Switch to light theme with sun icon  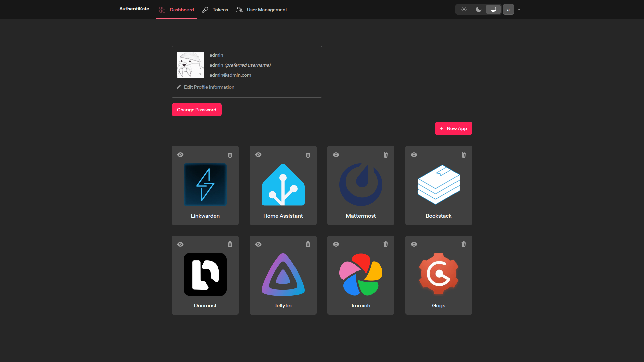click(x=464, y=9)
